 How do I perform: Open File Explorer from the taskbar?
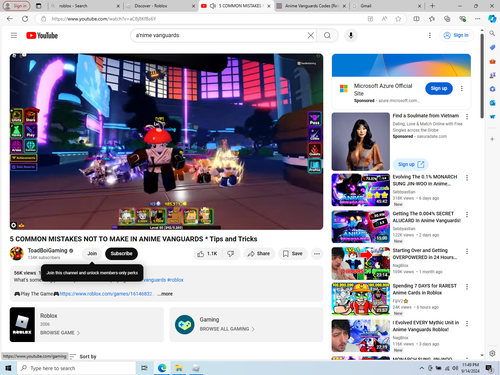pos(179,368)
